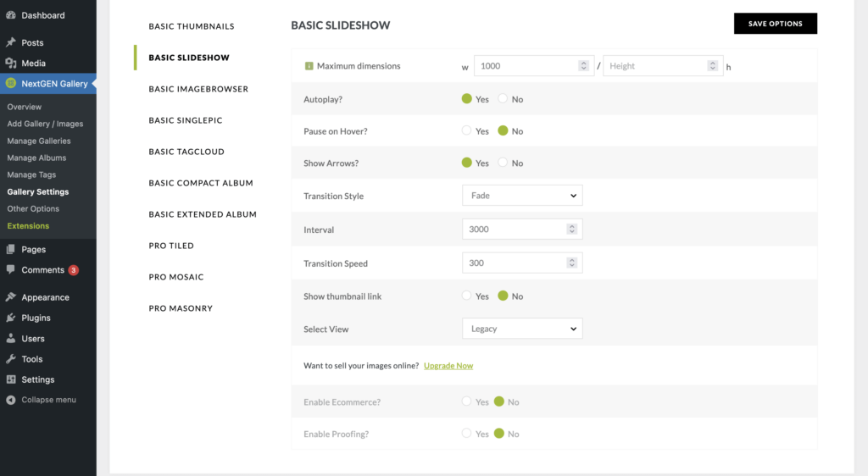Click the Maximum dimensions info icon
Screen dimensions: 868x476
pyautogui.click(x=309, y=66)
